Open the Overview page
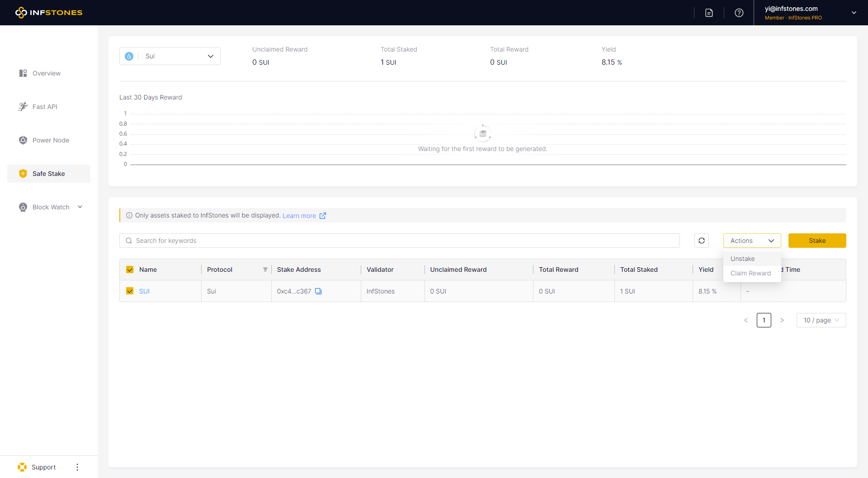The image size is (868, 478). click(47, 73)
